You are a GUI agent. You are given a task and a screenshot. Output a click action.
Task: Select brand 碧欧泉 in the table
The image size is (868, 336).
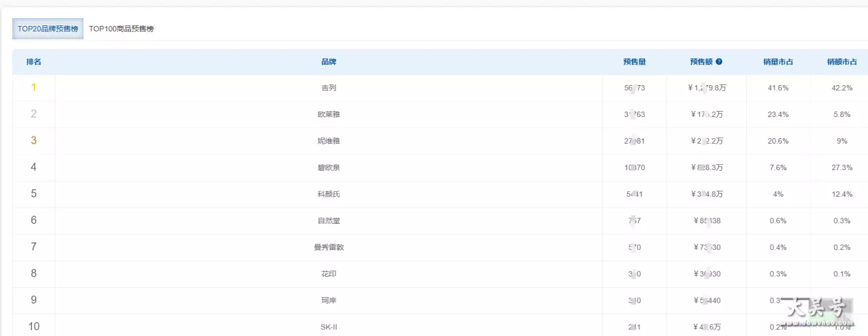pyautogui.click(x=329, y=168)
